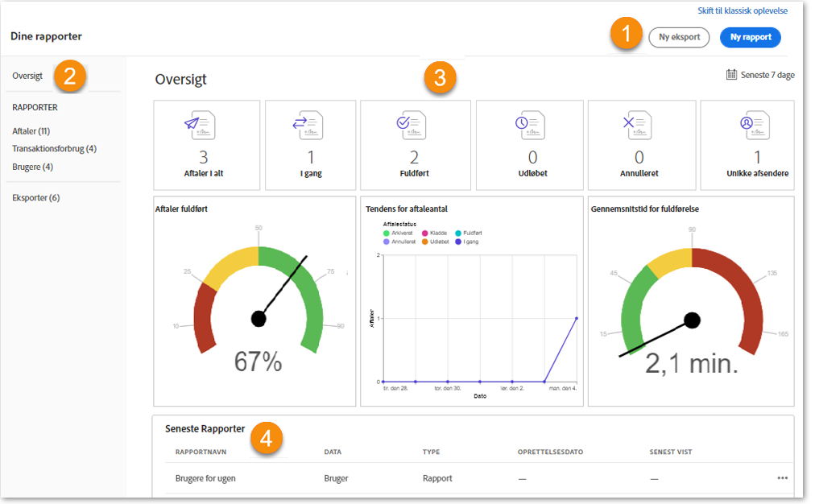The width and height of the screenshot is (815, 504).
Task: Open the three-dot menu for Brugere for ugen
Action: pos(782,478)
